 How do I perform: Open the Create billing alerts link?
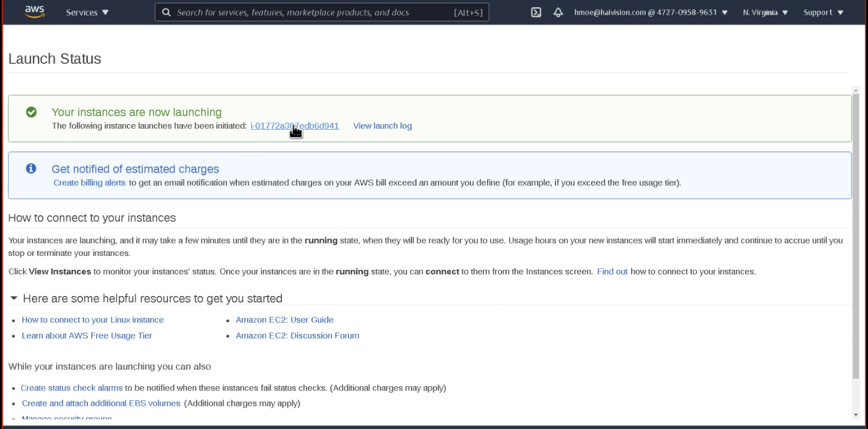(x=90, y=183)
